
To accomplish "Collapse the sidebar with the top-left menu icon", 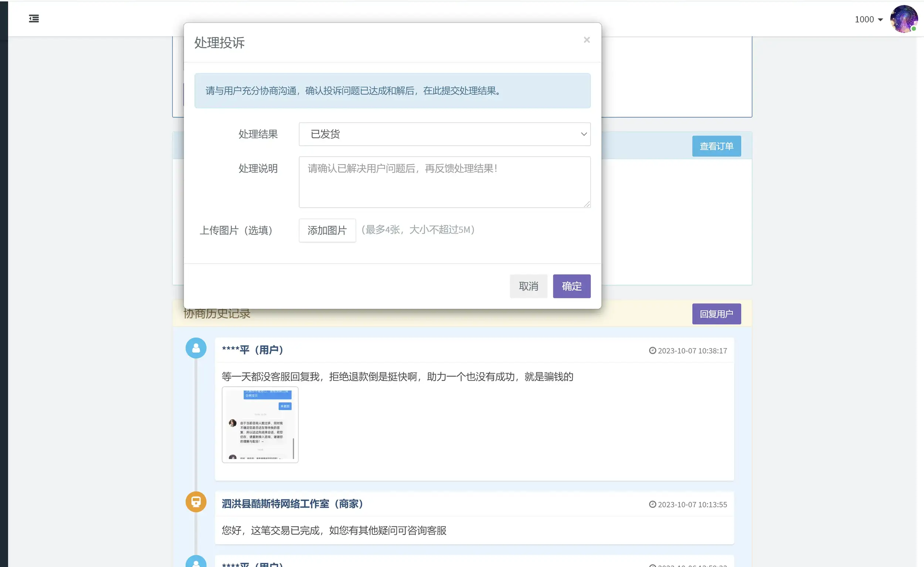I will coord(34,18).
